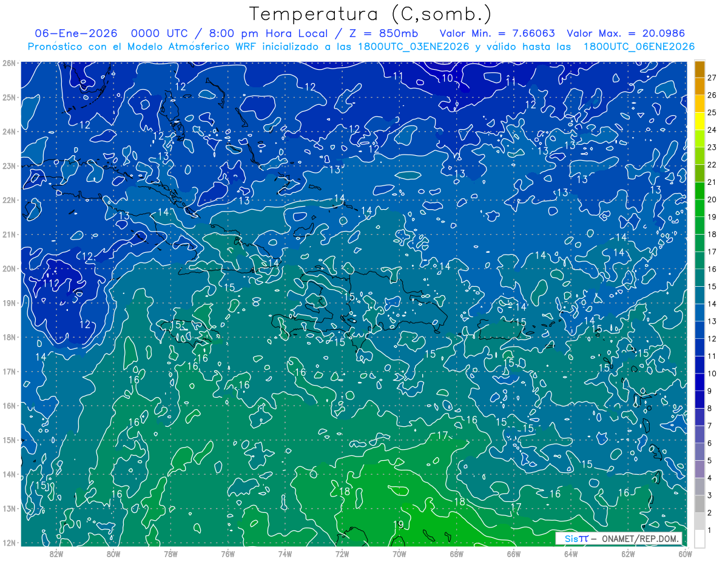Click the longitude axis label "66W"
This screenshot has height=562, width=728.
click(513, 553)
